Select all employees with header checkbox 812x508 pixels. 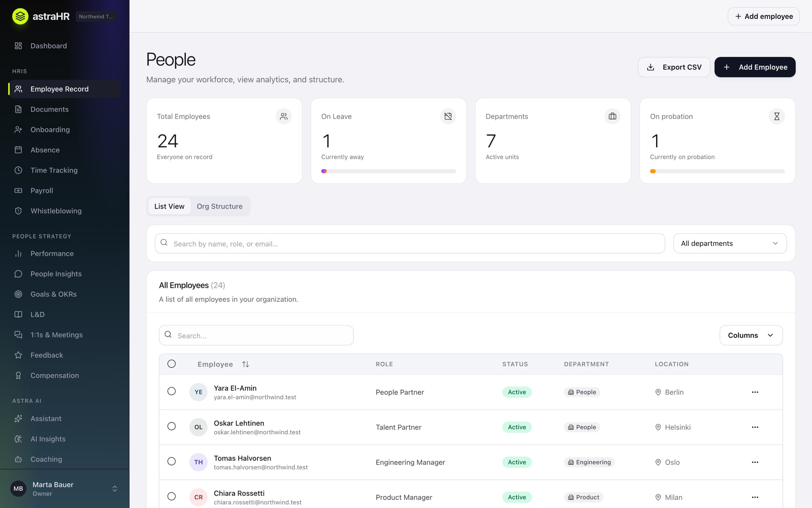(172, 364)
